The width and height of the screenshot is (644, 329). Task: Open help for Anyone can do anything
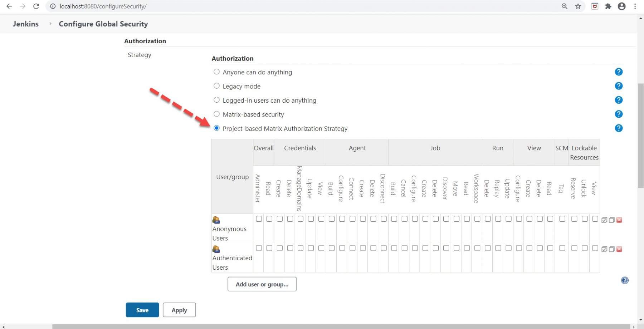pos(619,72)
